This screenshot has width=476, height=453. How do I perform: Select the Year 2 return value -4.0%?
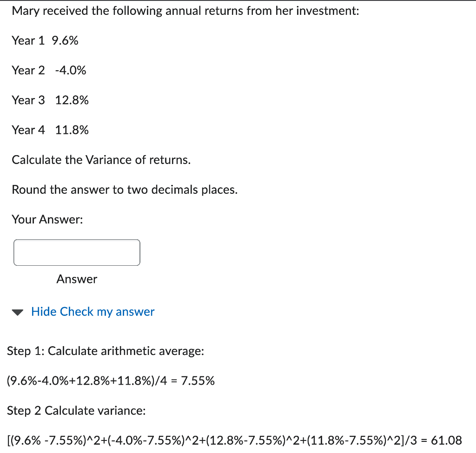[71, 71]
